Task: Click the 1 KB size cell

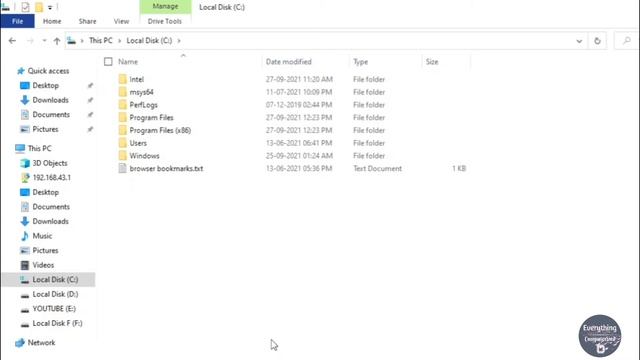Action: click(x=459, y=169)
